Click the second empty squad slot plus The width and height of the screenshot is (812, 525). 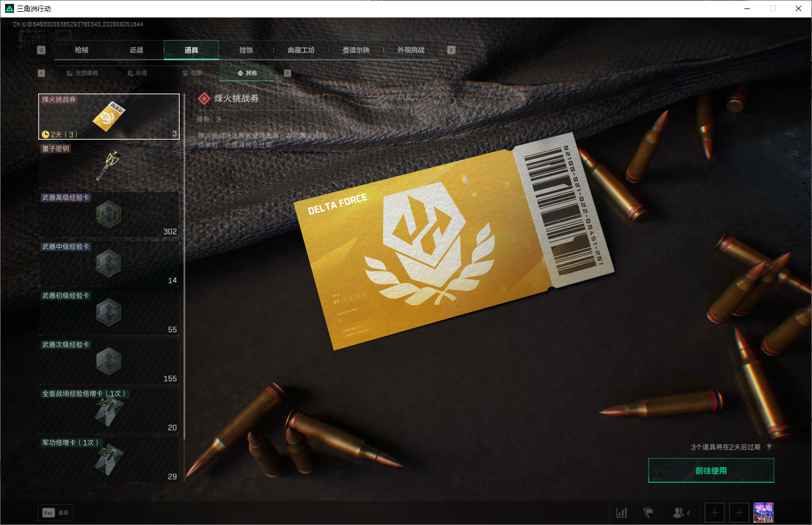click(739, 513)
